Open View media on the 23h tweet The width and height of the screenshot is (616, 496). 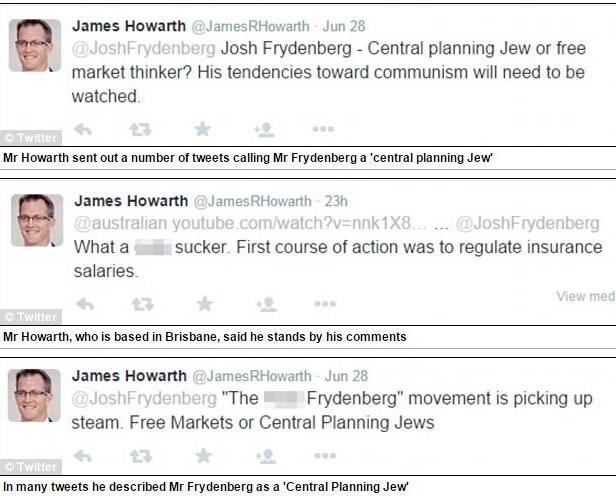(x=586, y=296)
